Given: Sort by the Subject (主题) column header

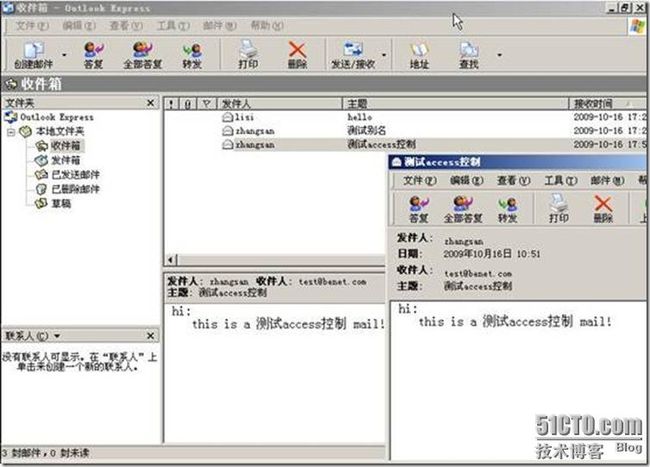Looking at the screenshot, I should (x=455, y=104).
